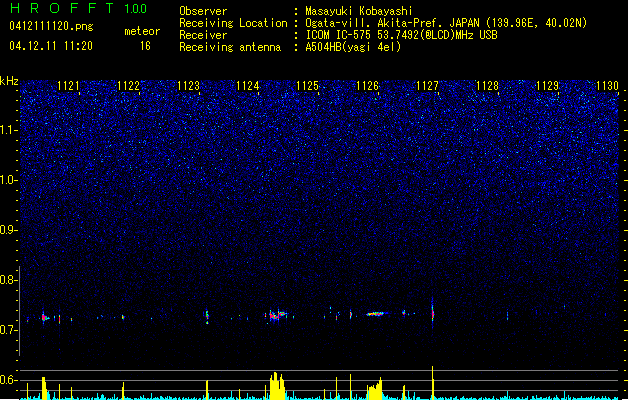Click the 1.0 kHz frequency axis label

(x=9, y=180)
